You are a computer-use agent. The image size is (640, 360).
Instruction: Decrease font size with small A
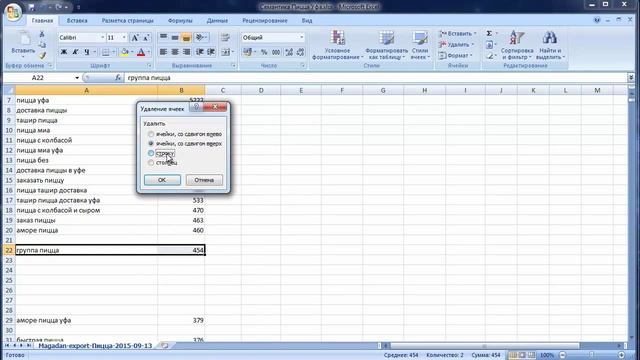coord(147,38)
